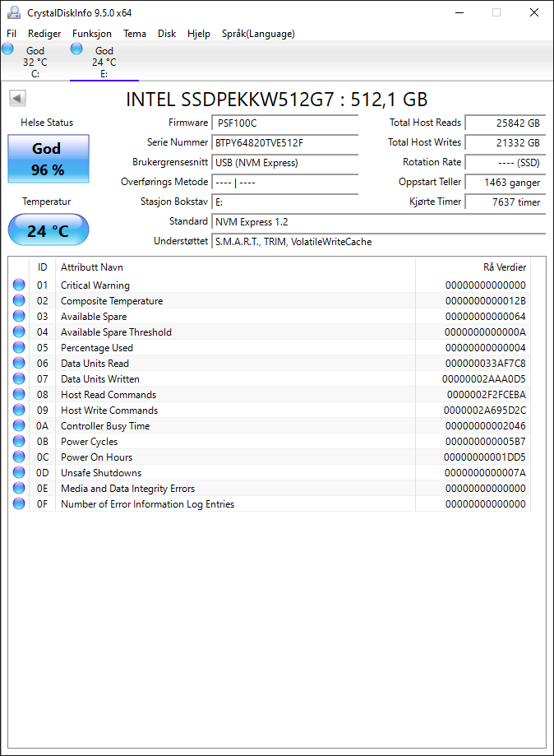Click the blue status orb for drive E:
The image size is (554, 756).
point(76,49)
